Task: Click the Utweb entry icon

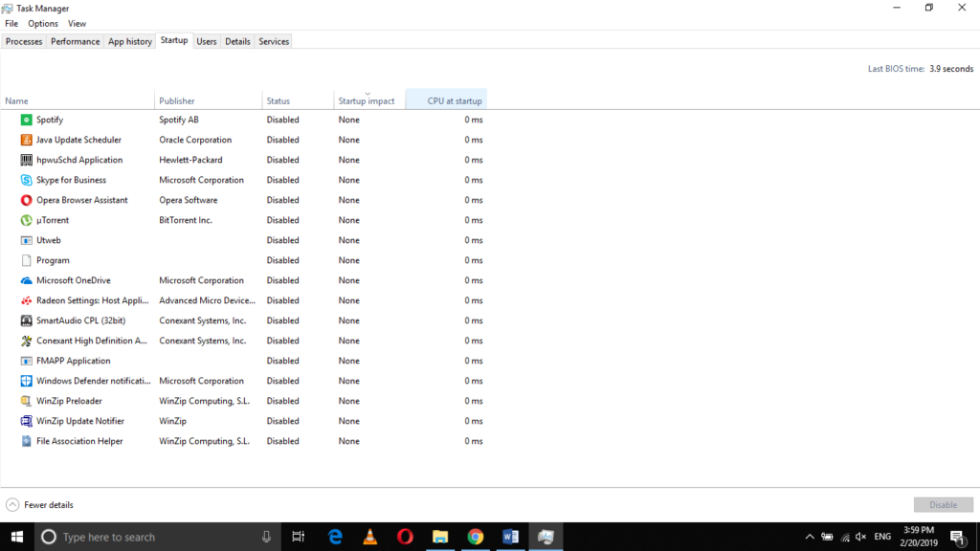Action: [26, 240]
